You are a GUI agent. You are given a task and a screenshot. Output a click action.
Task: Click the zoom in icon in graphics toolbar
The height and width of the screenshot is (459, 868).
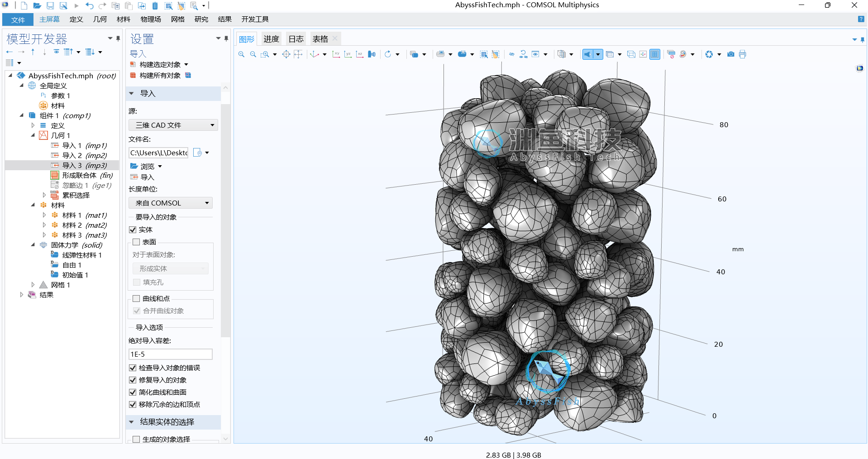(x=241, y=54)
